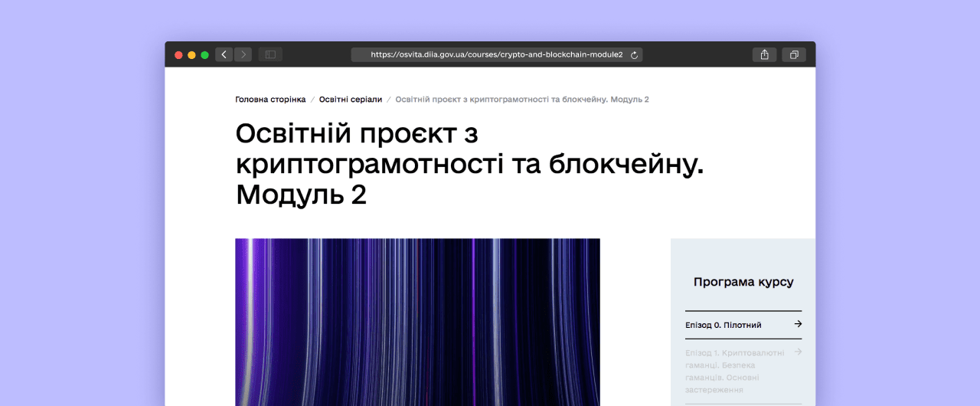The height and width of the screenshot is (406, 980).
Task: Select Епізод 1. Криптовалютні гаманці item
Action: [735, 371]
